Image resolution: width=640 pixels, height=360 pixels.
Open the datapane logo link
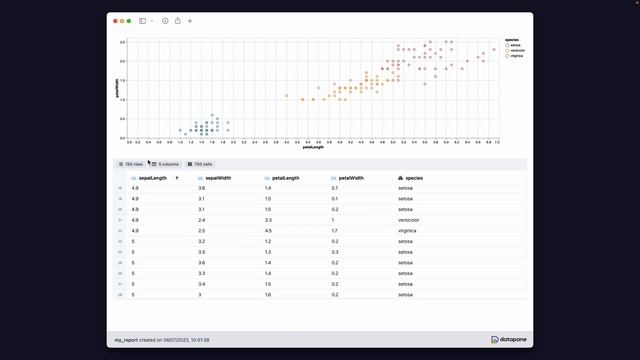(x=509, y=340)
